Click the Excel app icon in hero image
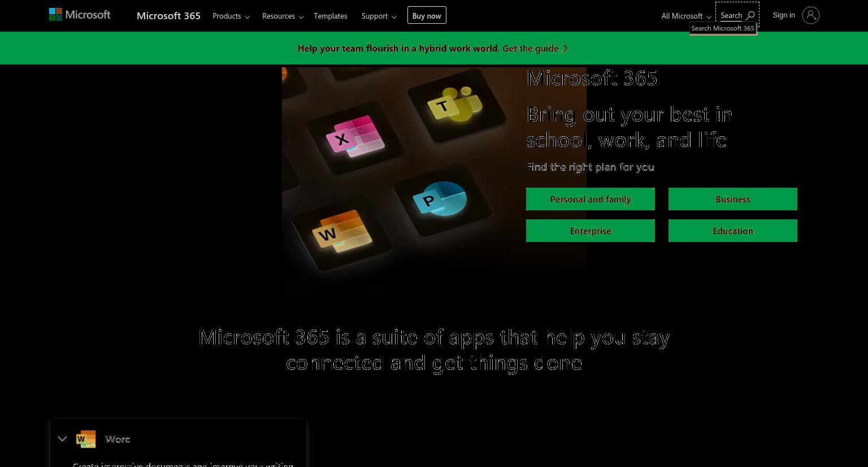868x467 pixels. (355, 136)
